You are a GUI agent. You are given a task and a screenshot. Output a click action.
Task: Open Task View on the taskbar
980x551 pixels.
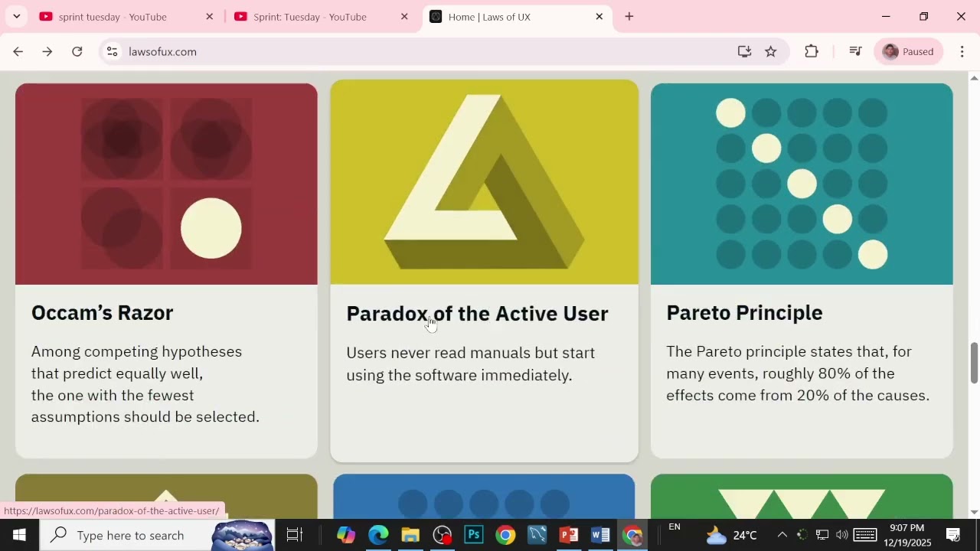coord(295,535)
